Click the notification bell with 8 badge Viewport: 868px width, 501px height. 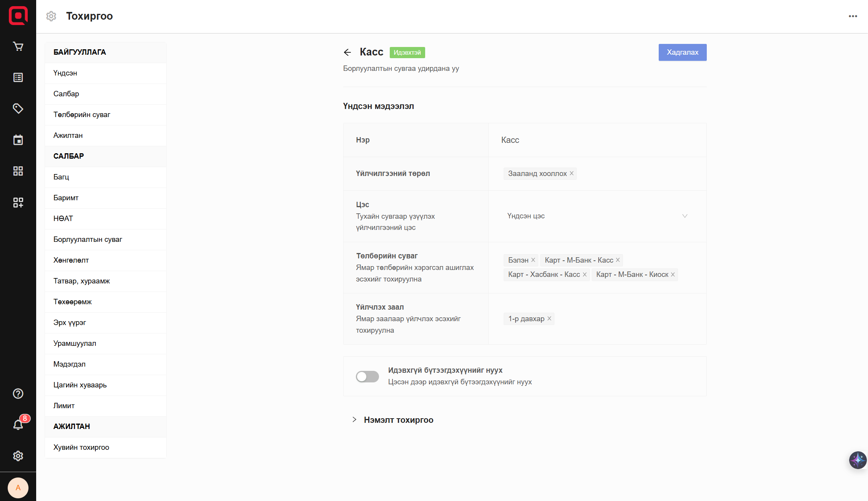tap(18, 425)
